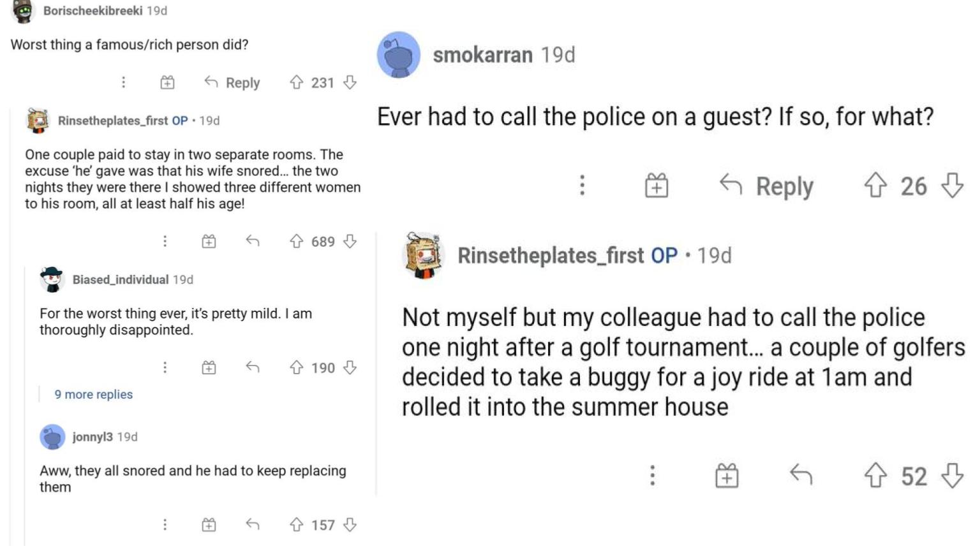Reply to Borischeekibreeki's comment

231,82
